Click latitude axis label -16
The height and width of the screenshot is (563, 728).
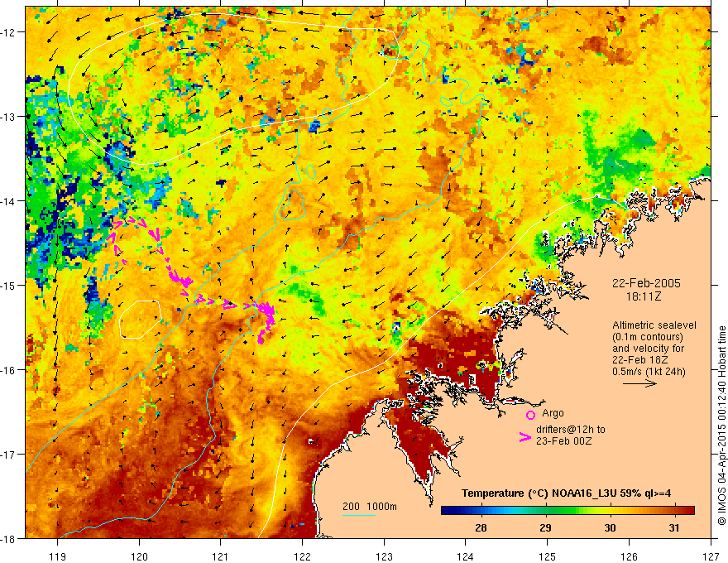(8, 370)
